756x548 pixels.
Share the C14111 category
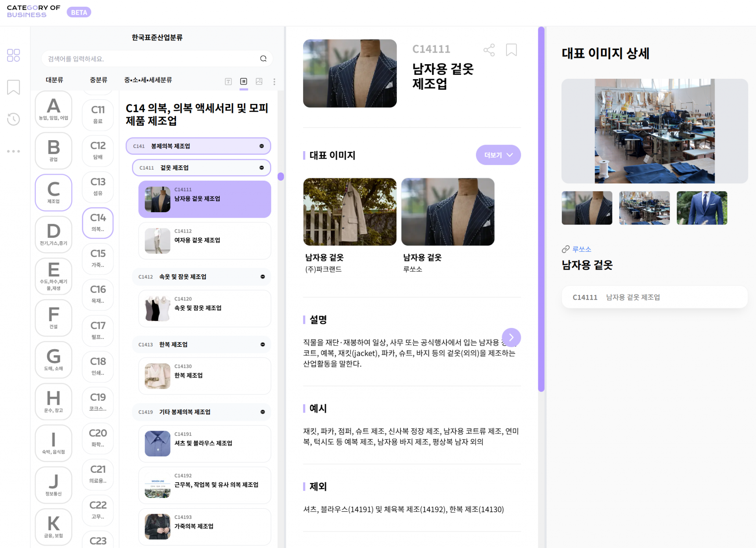point(489,50)
